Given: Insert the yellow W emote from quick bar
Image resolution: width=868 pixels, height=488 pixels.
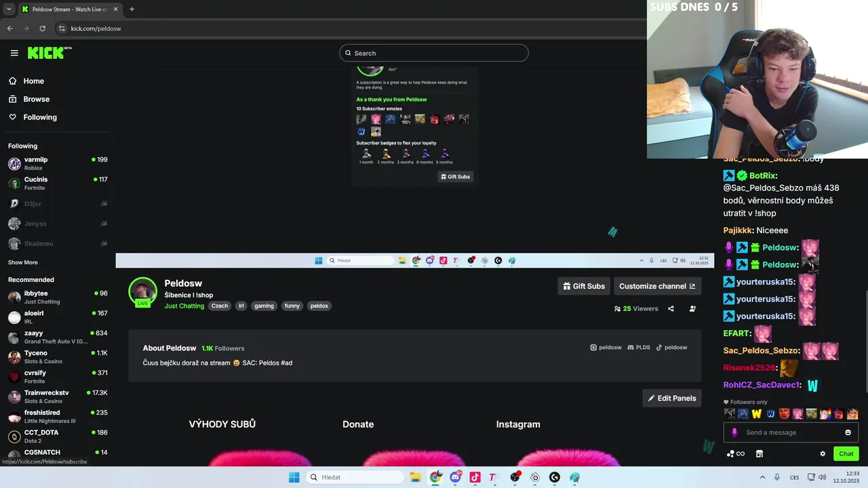Looking at the screenshot, I should click(x=756, y=413).
